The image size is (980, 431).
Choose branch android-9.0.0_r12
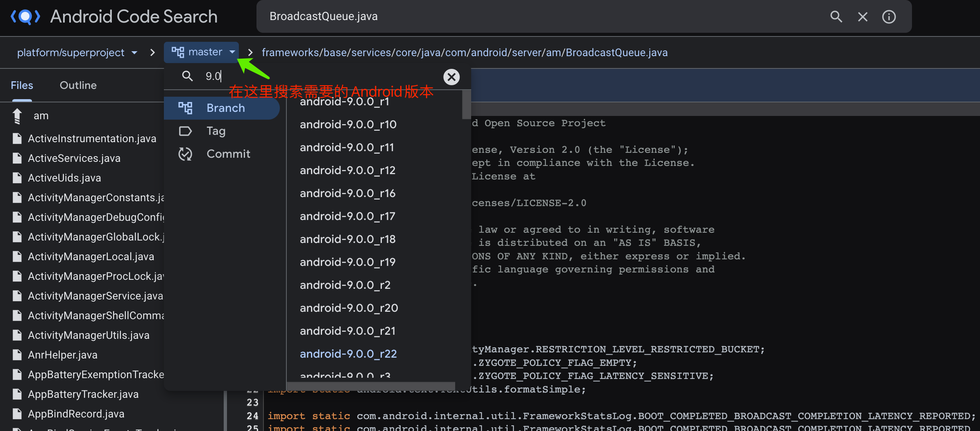coord(347,170)
